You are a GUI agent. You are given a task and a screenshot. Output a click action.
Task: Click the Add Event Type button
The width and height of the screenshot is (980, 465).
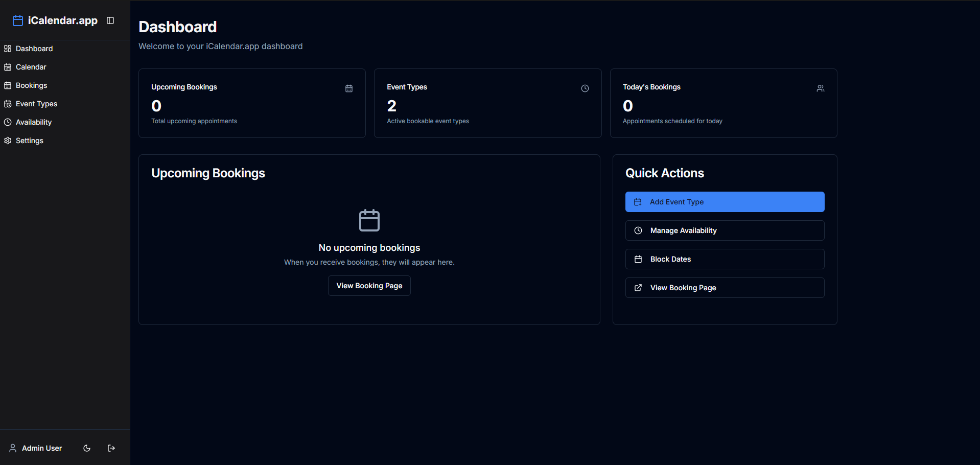pos(725,202)
